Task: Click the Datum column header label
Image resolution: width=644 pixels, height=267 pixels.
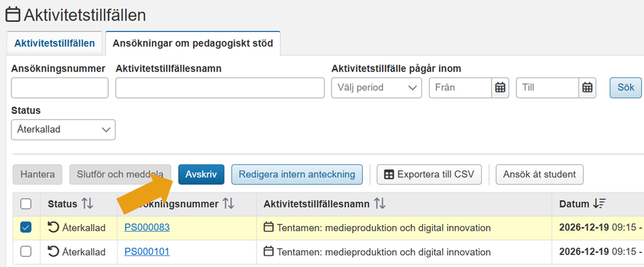Action: point(574,204)
